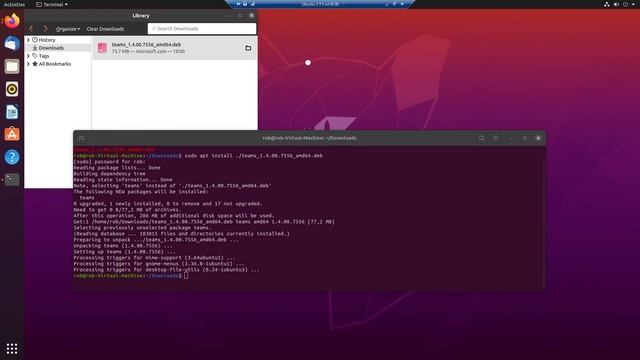
Task: Go forward in the Library window
Action: (x=45, y=29)
